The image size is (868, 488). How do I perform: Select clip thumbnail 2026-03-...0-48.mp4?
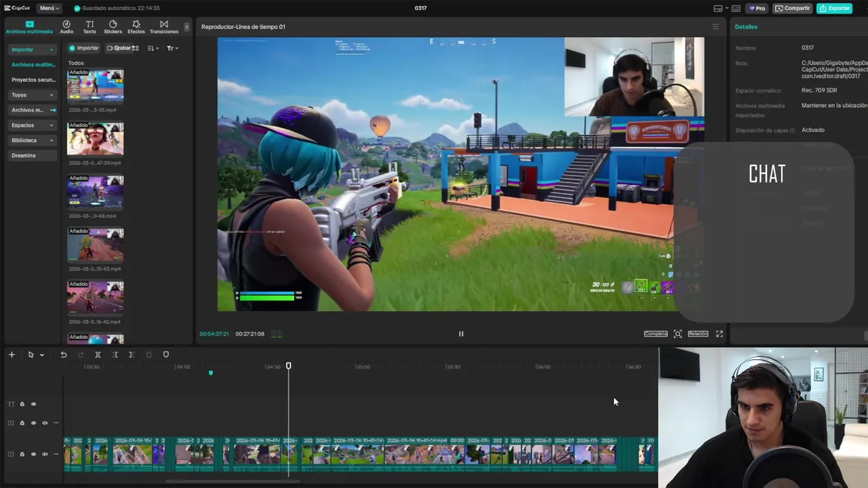[x=95, y=192]
